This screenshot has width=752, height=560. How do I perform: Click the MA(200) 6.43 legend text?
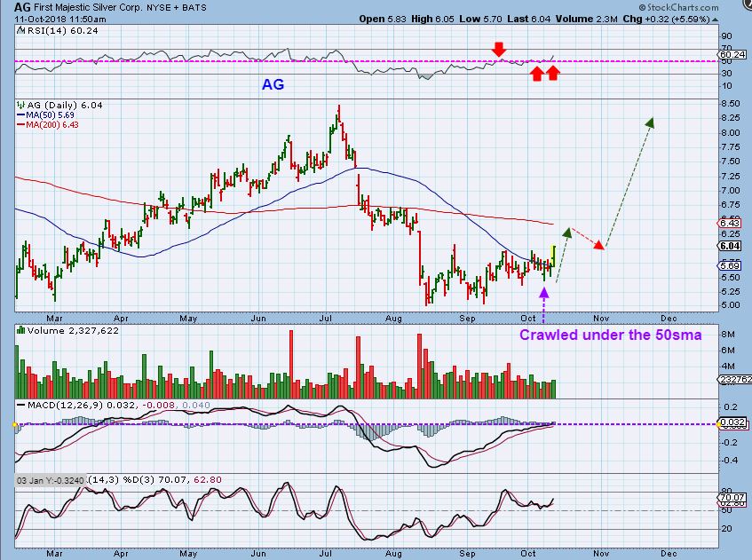click(x=52, y=124)
